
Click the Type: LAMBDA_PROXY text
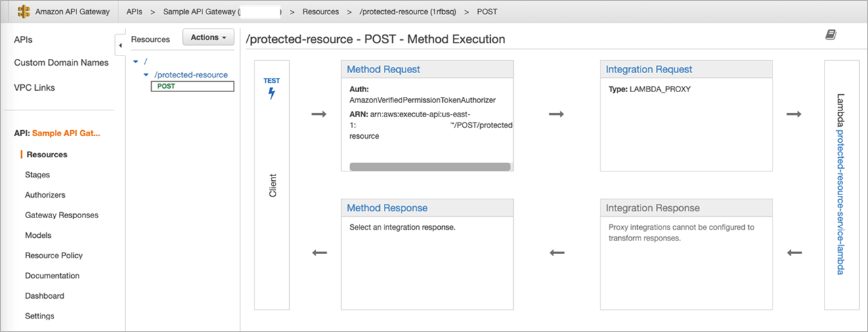(649, 89)
